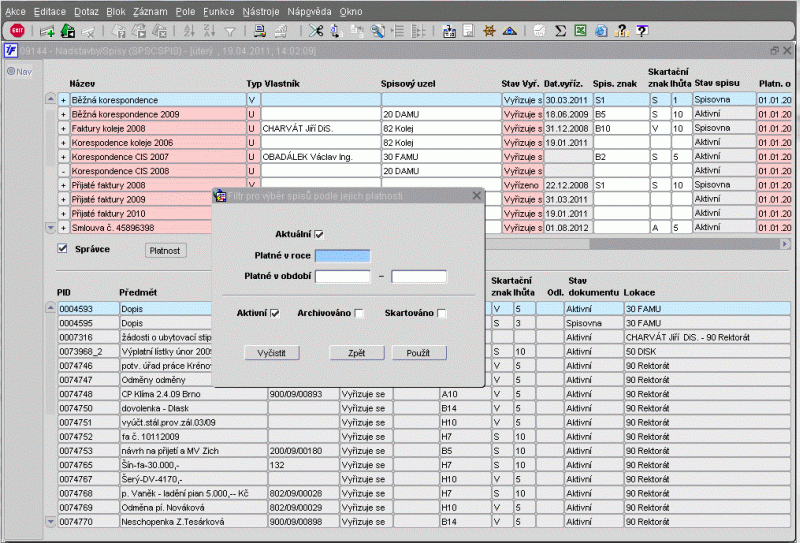Click the green Excel export icon
Viewport: 800px width, 543px height.
(x=580, y=31)
